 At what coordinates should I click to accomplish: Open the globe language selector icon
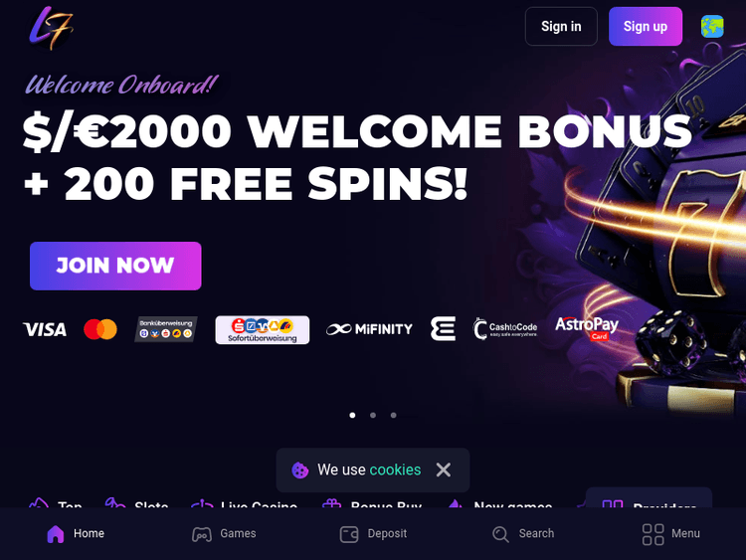pyautogui.click(x=712, y=27)
